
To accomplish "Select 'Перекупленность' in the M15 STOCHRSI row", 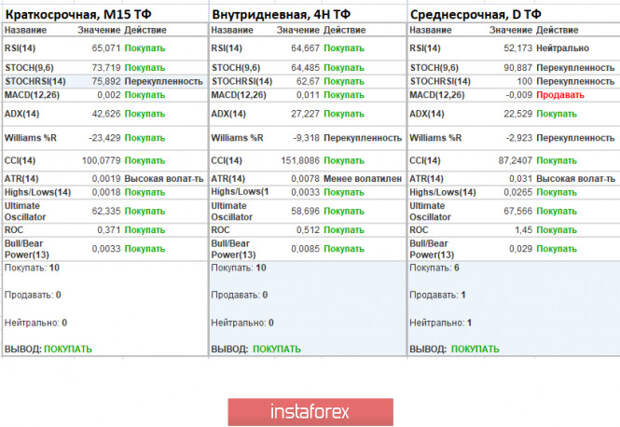I will click(x=164, y=81).
